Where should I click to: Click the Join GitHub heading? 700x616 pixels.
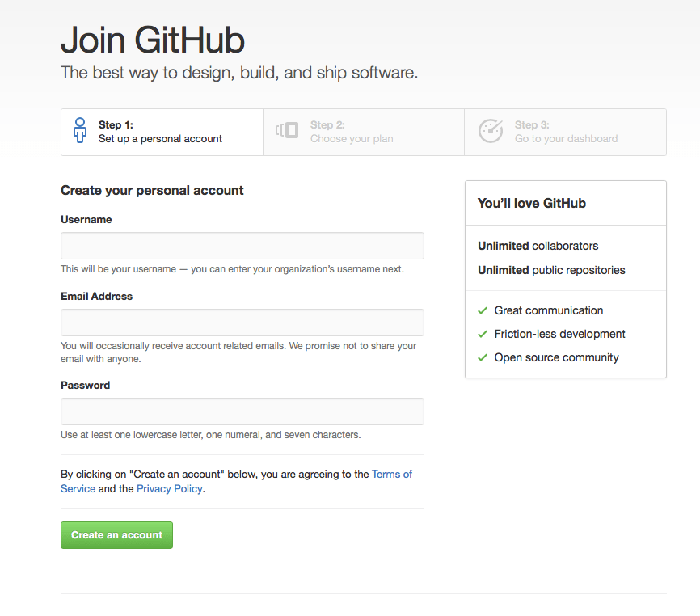pos(153,40)
